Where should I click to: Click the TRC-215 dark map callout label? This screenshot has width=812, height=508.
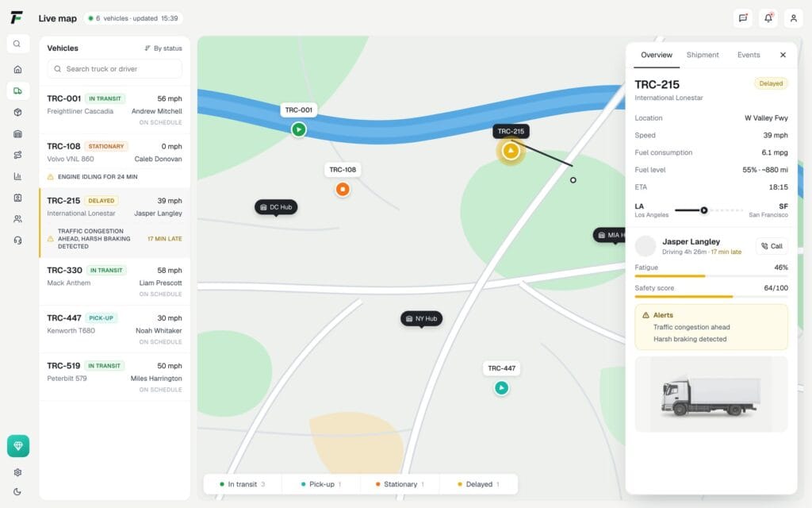click(511, 131)
